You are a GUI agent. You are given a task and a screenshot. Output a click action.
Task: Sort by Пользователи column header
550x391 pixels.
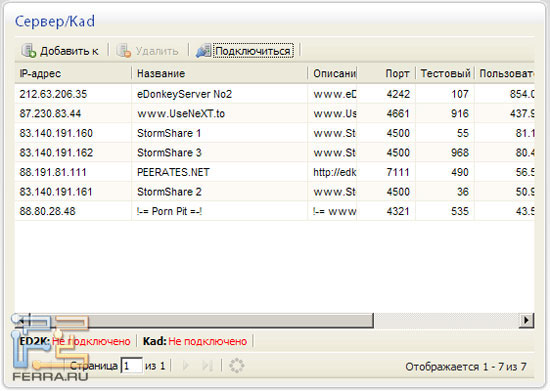pyautogui.click(x=505, y=73)
